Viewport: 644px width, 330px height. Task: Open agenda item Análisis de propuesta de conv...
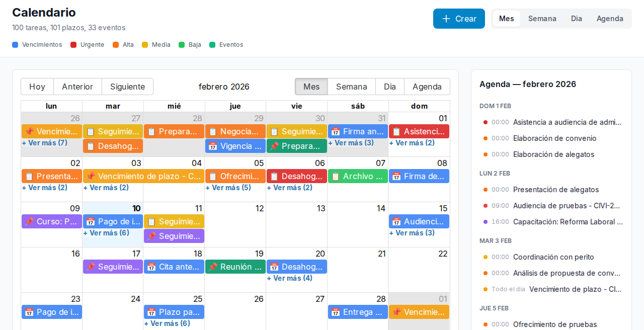coord(551,273)
